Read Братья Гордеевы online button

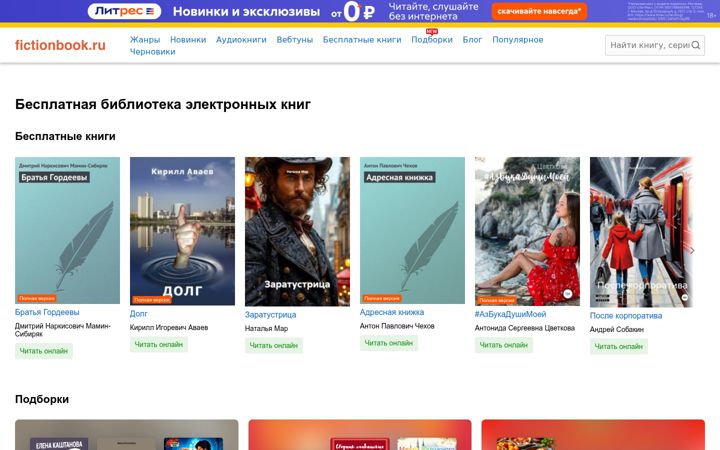[x=44, y=351]
